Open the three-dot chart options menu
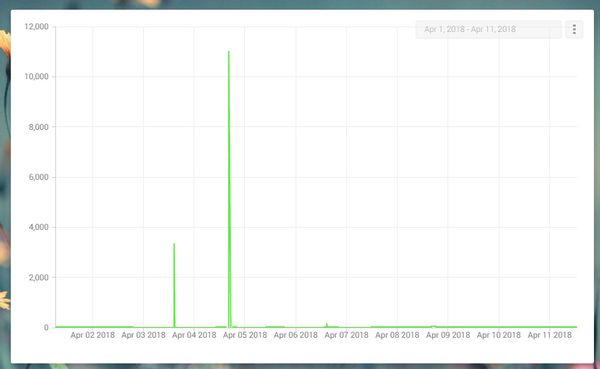The height and width of the screenshot is (369, 600). click(x=574, y=29)
